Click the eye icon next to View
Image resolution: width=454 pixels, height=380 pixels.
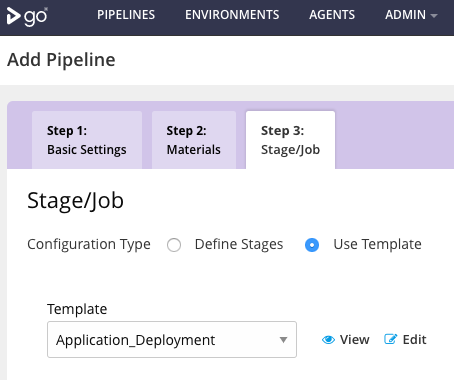pos(328,340)
